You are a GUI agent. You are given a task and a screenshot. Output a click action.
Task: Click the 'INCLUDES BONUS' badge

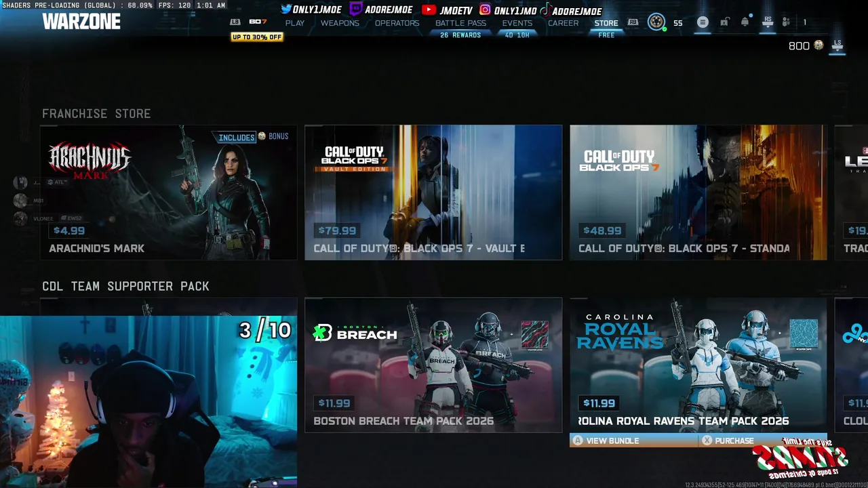251,137
